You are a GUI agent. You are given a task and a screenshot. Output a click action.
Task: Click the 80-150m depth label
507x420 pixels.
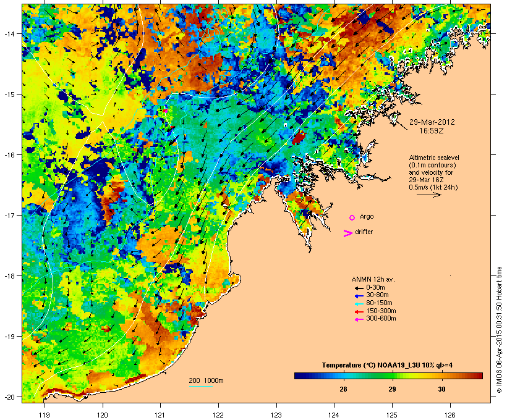[x=379, y=303]
